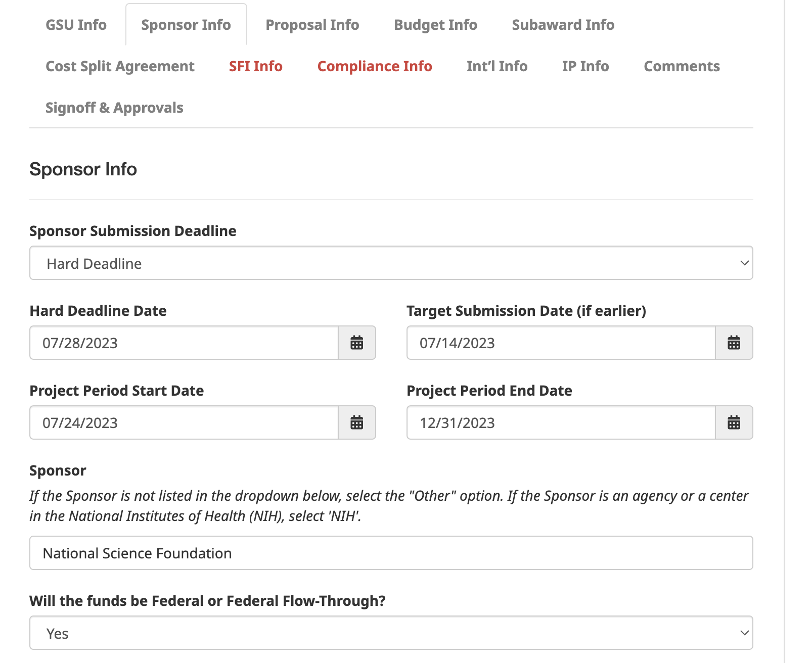Open calendar for Project Period Start Date
Image resolution: width=812 pixels, height=663 pixels.
pyautogui.click(x=356, y=422)
